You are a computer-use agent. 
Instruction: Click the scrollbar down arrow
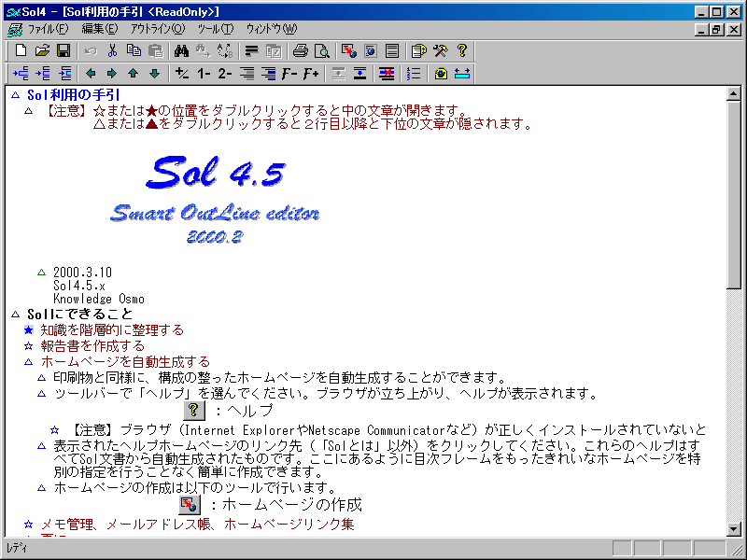tap(734, 529)
